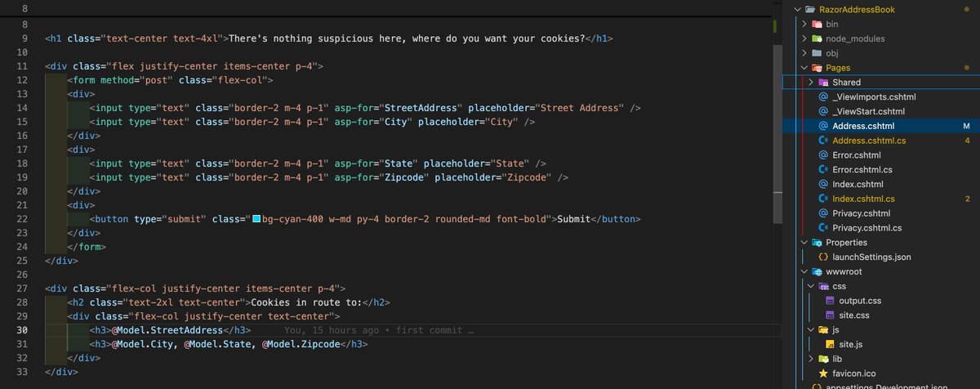The width and height of the screenshot is (980, 389).
Task: Expand the lib folder chevron
Action: (811, 359)
